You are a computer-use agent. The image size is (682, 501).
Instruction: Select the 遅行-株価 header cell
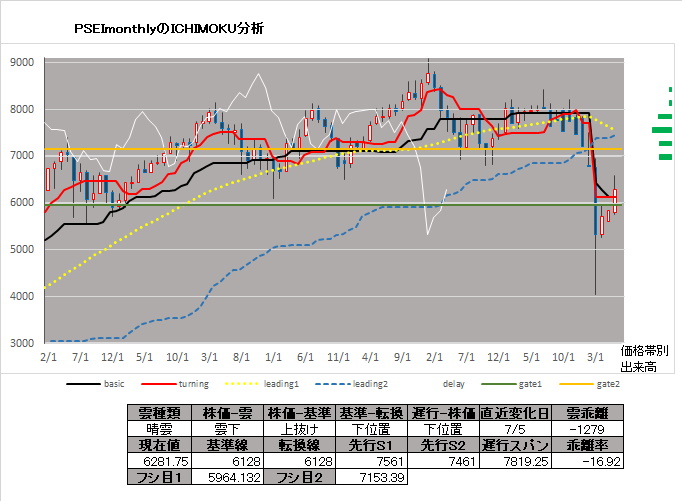point(443,413)
